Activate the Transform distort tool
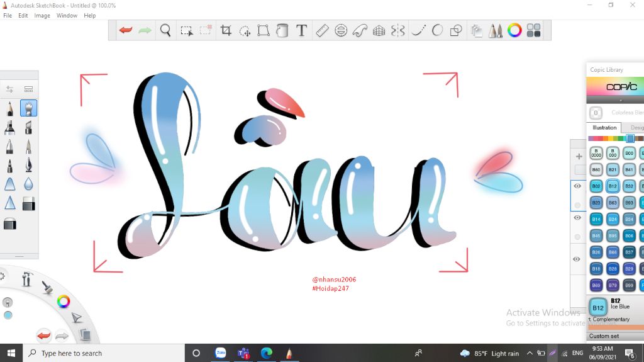The width and height of the screenshot is (644, 362). click(x=264, y=30)
